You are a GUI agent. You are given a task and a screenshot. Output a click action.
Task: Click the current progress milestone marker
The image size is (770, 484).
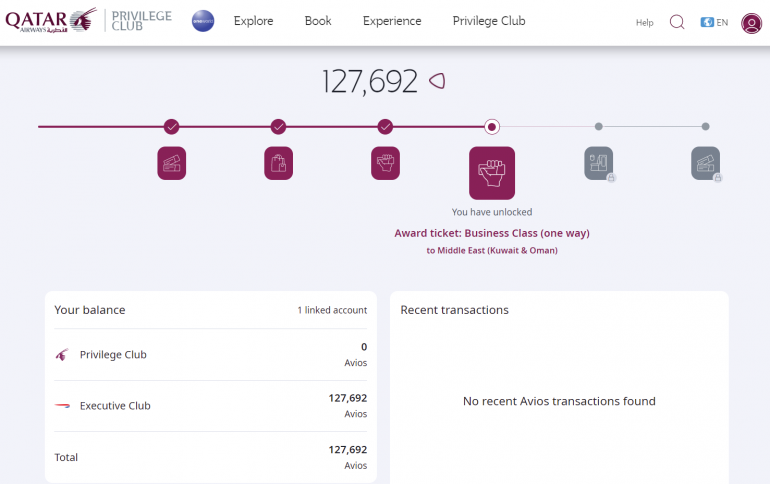point(492,127)
